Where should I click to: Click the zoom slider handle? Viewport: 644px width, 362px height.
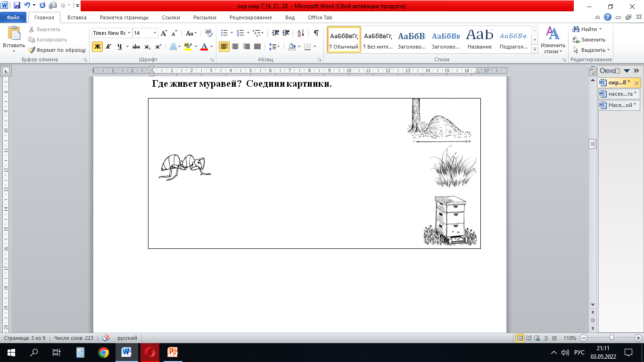coord(611,338)
